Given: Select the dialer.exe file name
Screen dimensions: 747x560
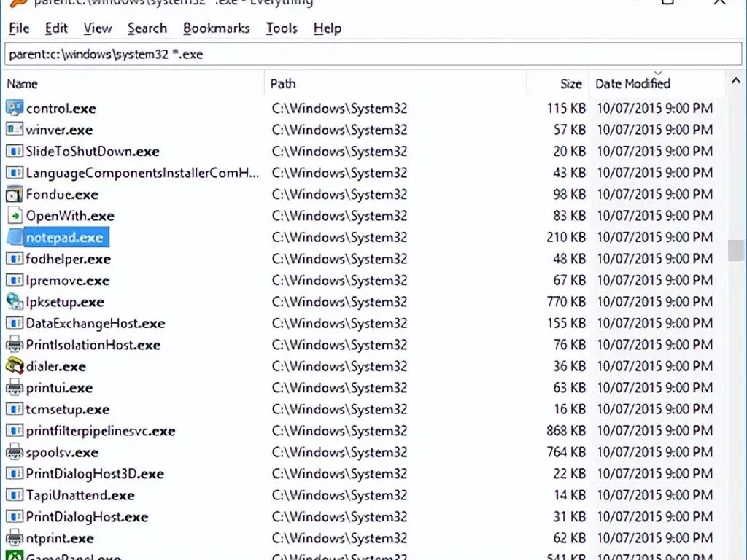Looking at the screenshot, I should [x=55, y=366].
